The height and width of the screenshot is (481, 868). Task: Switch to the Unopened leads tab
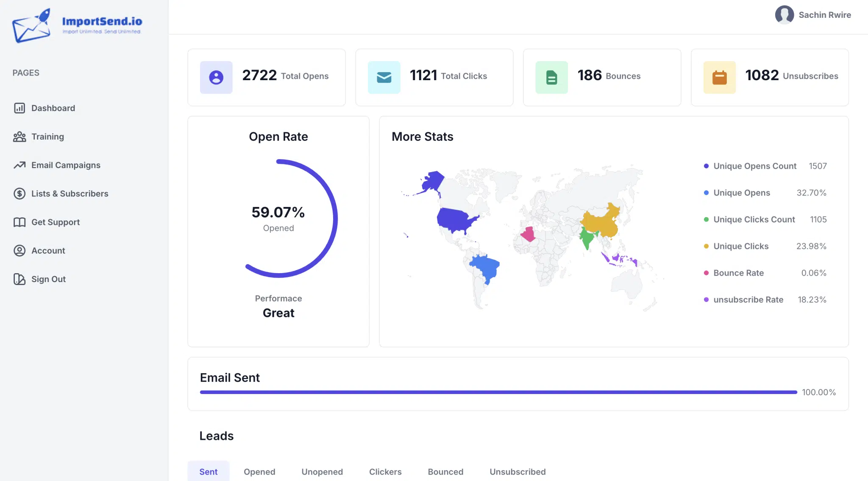(322, 472)
